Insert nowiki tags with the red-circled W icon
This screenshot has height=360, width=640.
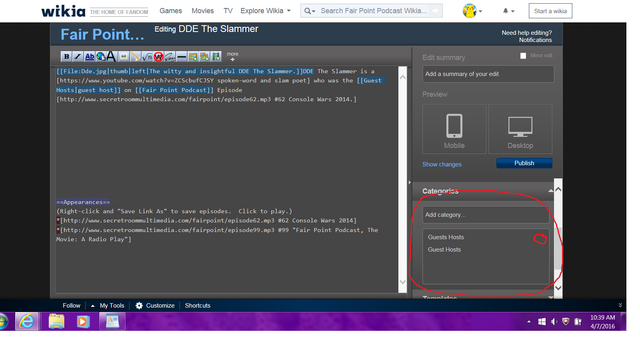coord(158,57)
